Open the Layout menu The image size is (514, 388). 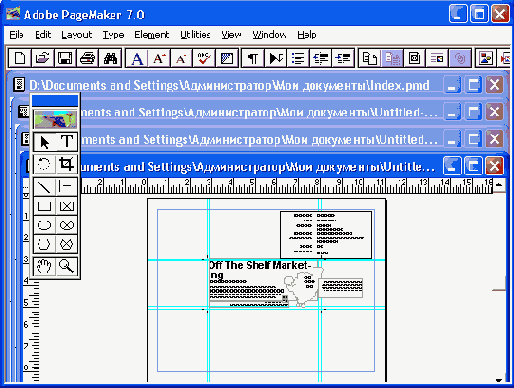tap(77, 35)
